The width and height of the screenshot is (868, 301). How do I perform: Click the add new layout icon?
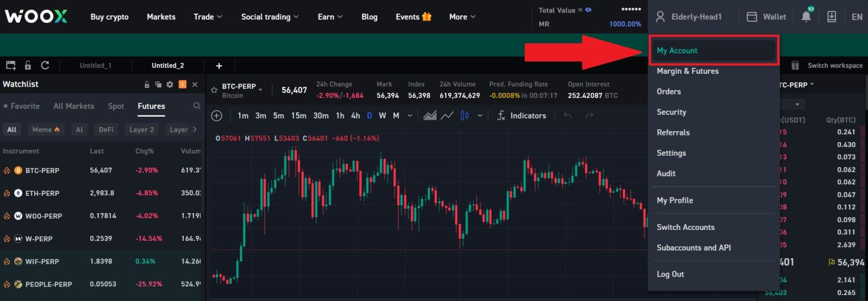[11, 66]
